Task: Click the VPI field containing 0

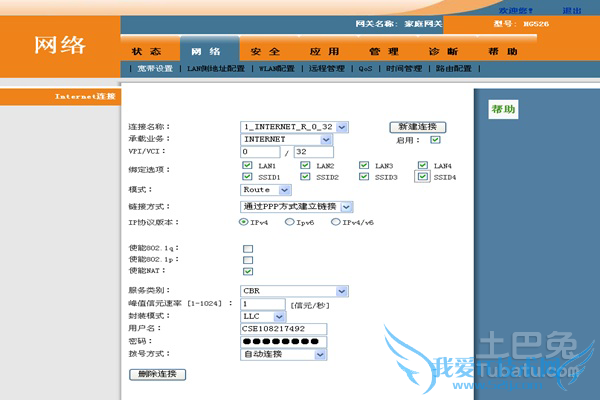Action: 260,152
